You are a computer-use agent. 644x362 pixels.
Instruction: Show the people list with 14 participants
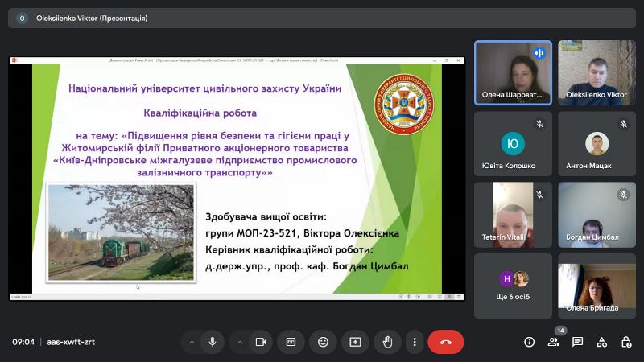coord(554,342)
